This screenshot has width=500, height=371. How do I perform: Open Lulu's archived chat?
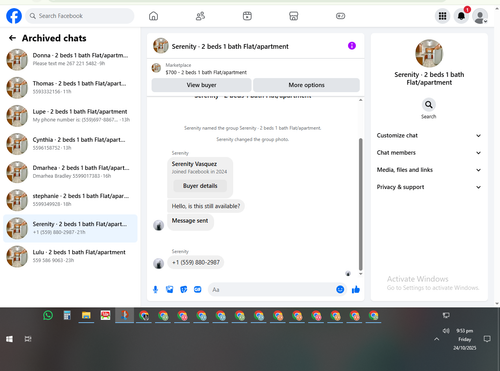(x=70, y=257)
